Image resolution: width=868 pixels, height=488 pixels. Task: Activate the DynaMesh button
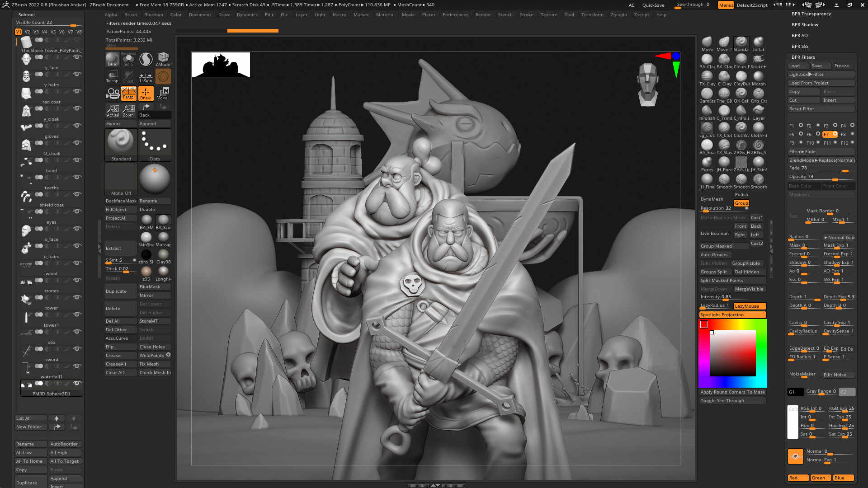click(x=712, y=199)
